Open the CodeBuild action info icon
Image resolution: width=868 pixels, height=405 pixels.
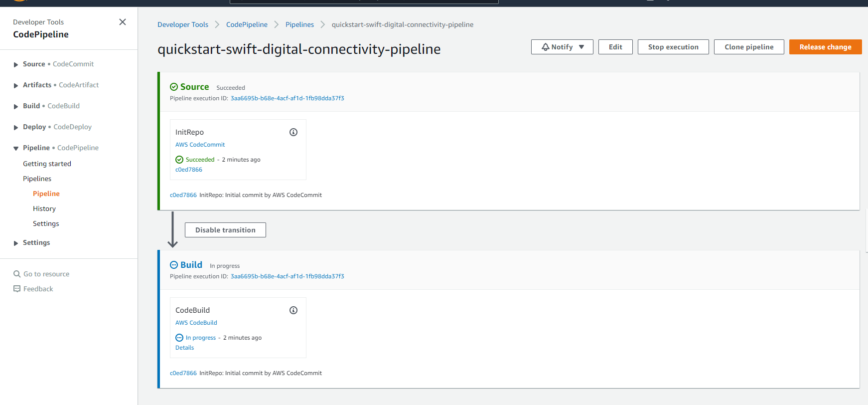pyautogui.click(x=293, y=310)
